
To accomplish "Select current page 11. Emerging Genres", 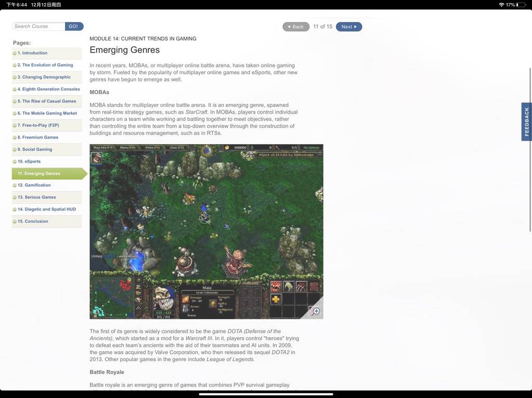I will [49, 174].
